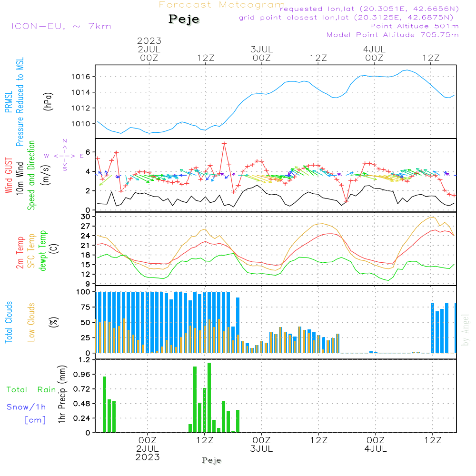Click the 30 temperature axis value
This screenshot has height=476, width=476.
coord(86,217)
